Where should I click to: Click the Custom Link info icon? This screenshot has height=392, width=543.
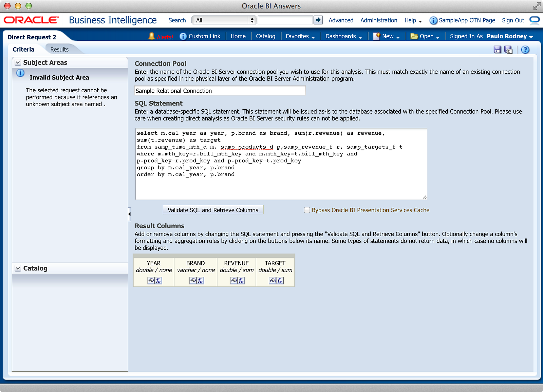pos(183,36)
